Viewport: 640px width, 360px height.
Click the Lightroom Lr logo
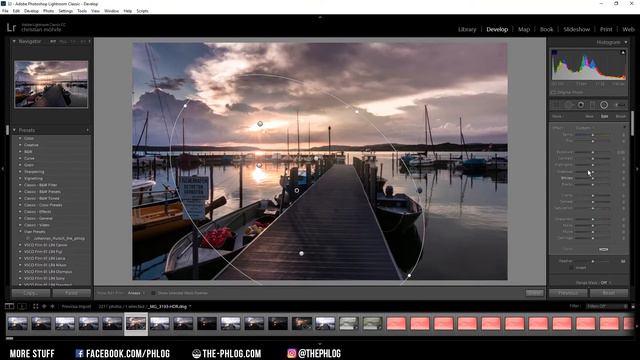click(x=11, y=28)
